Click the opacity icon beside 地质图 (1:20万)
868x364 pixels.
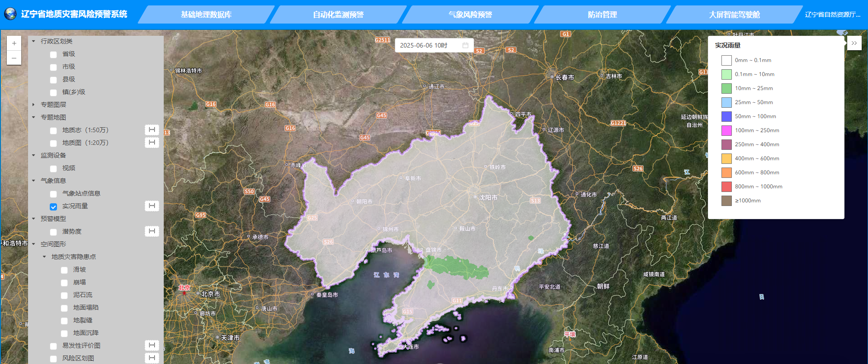pos(152,143)
